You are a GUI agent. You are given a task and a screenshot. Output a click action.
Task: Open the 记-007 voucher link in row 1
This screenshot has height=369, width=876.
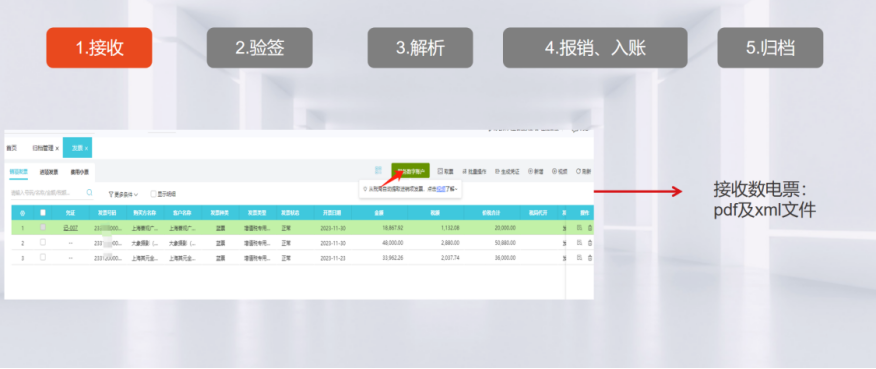click(x=70, y=228)
